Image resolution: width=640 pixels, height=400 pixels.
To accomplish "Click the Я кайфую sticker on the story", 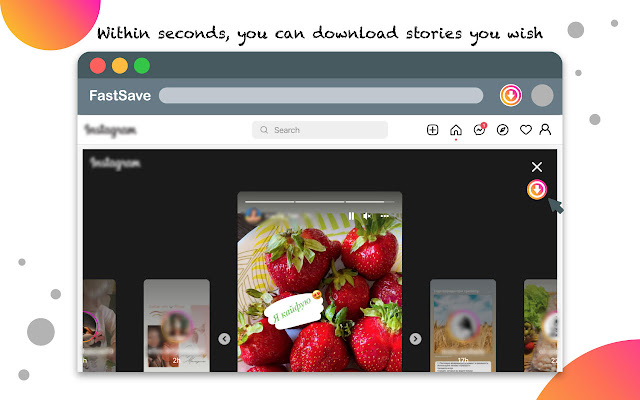I will point(294,310).
